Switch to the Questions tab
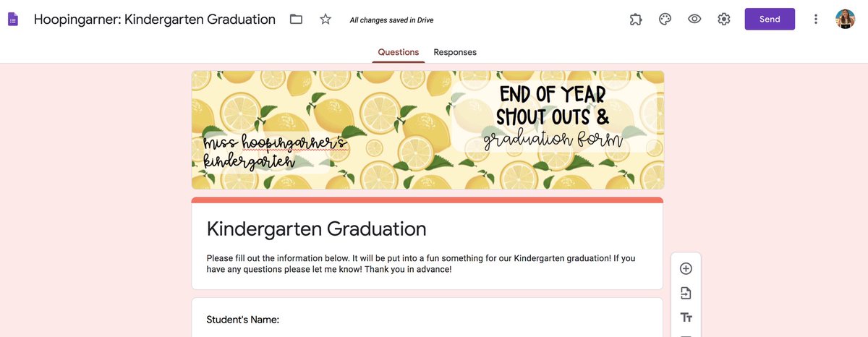The height and width of the screenshot is (337, 868). click(399, 52)
